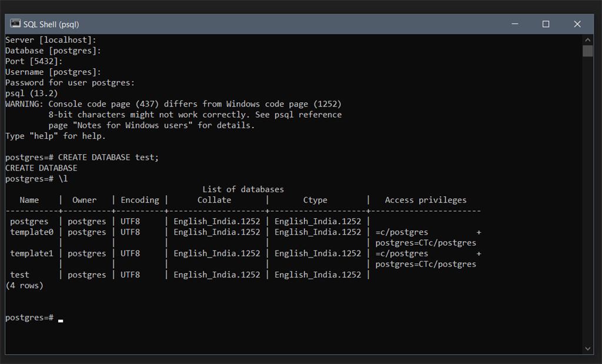
Task: Click the vertical scrollbar thumb
Action: click(x=588, y=51)
